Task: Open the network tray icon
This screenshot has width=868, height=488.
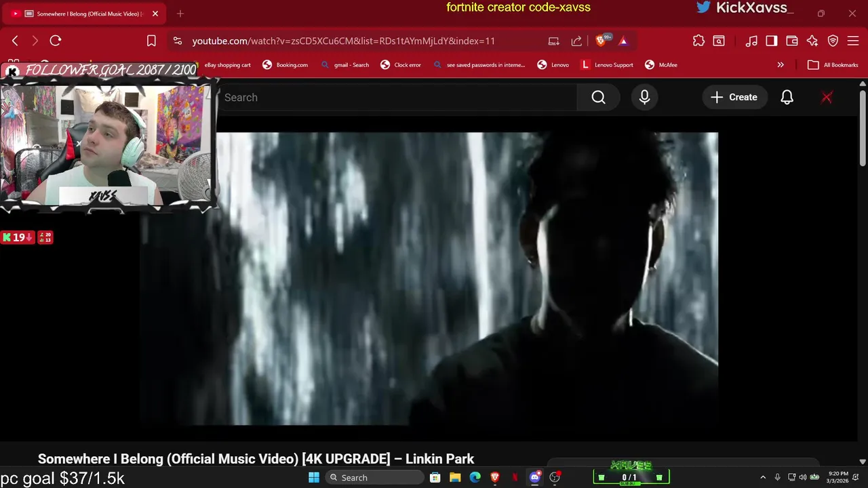Action: 791,477
